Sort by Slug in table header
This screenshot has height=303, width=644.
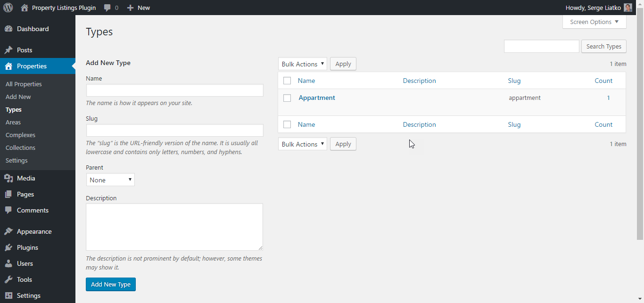[x=514, y=81]
